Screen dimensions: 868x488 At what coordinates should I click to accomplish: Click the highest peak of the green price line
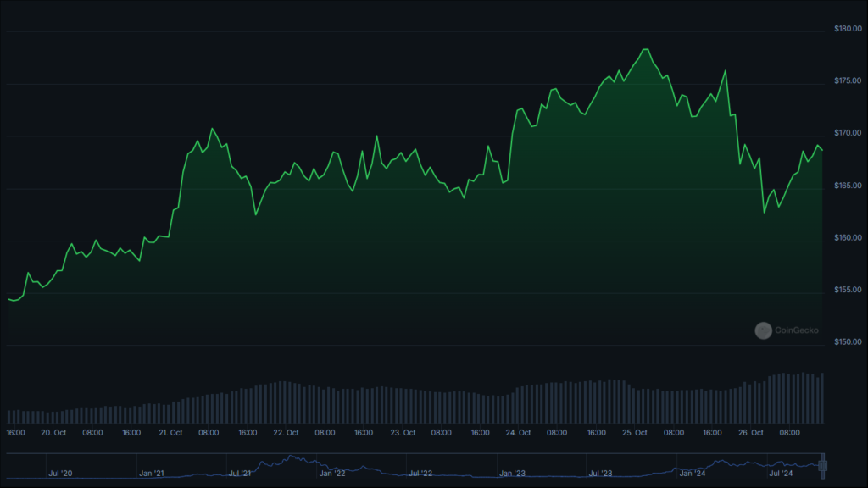point(645,50)
